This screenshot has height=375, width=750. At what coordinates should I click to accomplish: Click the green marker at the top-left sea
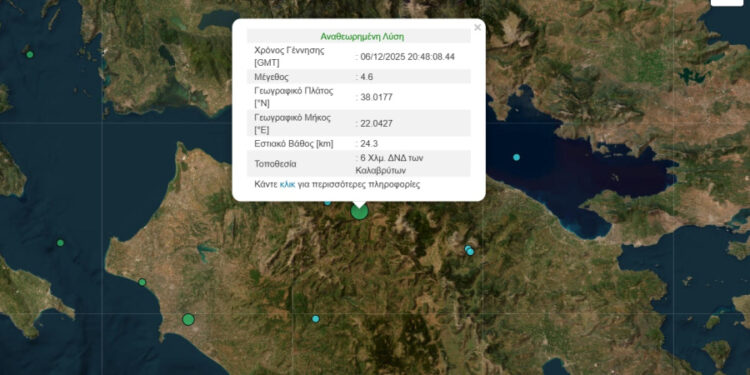tap(30, 55)
